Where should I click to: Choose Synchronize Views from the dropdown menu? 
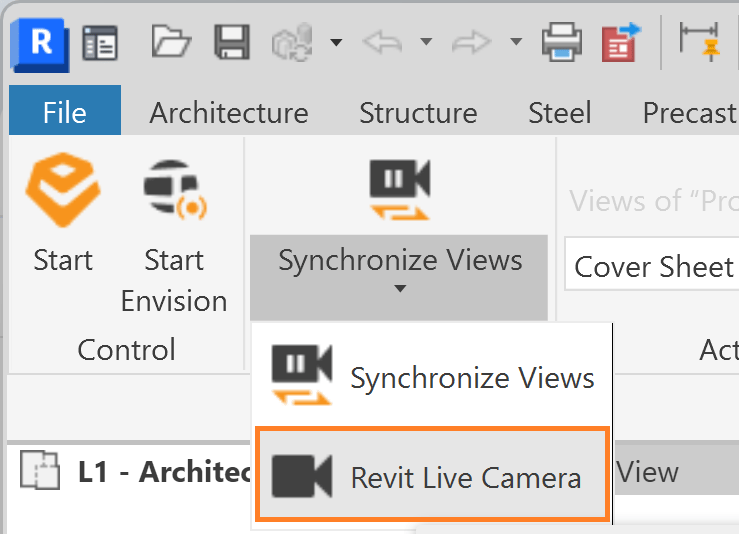432,376
